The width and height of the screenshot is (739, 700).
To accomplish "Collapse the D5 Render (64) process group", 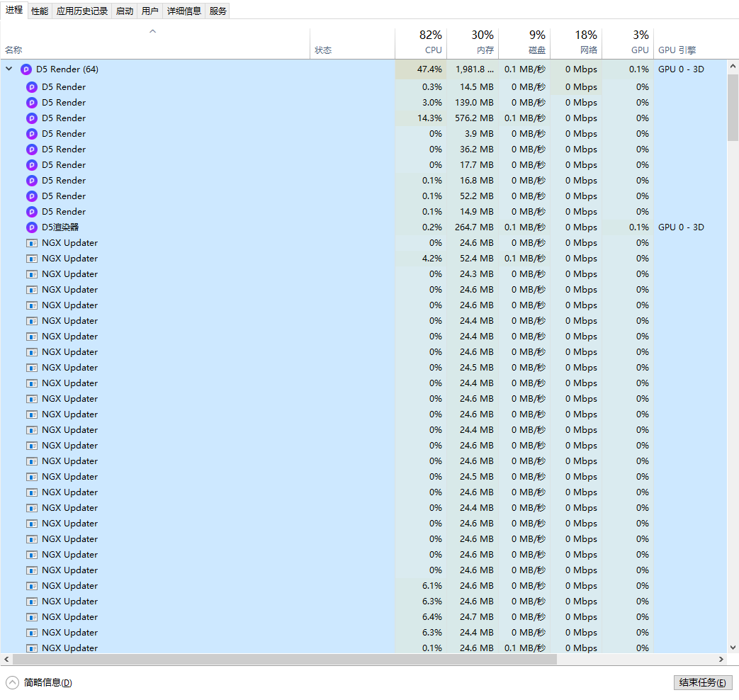I will click(x=9, y=69).
